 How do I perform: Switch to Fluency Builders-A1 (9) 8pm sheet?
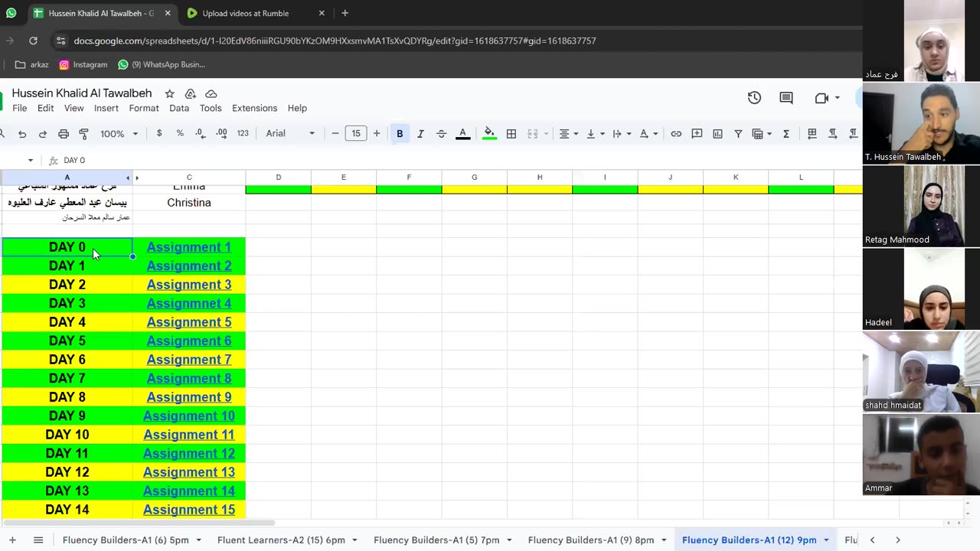591,540
